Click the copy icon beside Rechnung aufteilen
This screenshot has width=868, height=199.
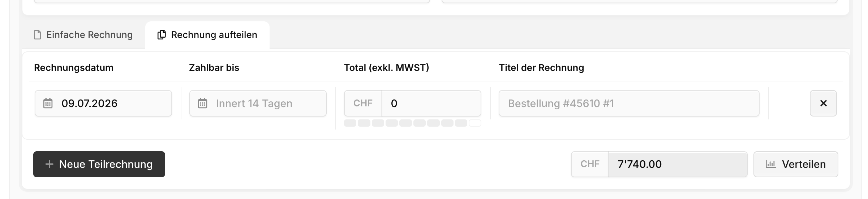click(x=162, y=35)
